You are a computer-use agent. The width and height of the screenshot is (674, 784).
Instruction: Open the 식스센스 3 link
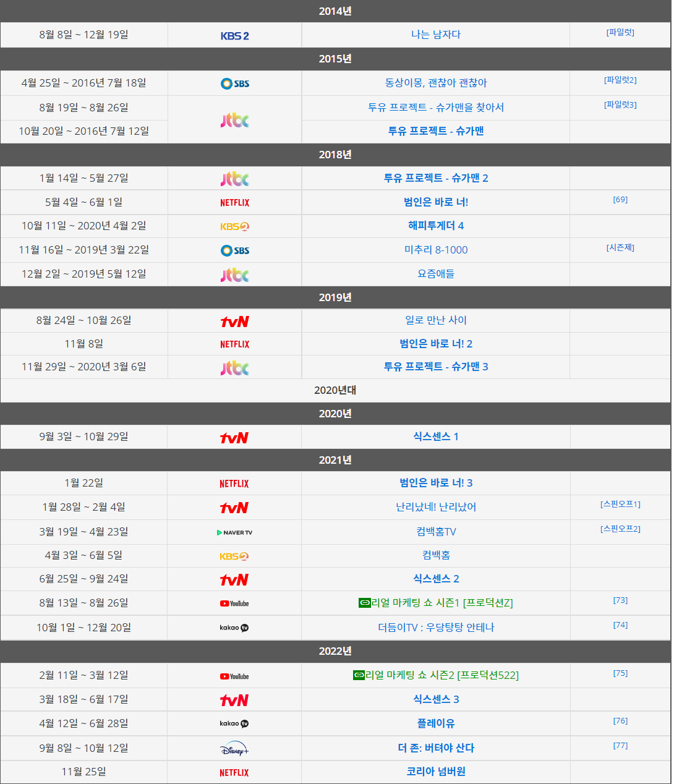click(436, 699)
